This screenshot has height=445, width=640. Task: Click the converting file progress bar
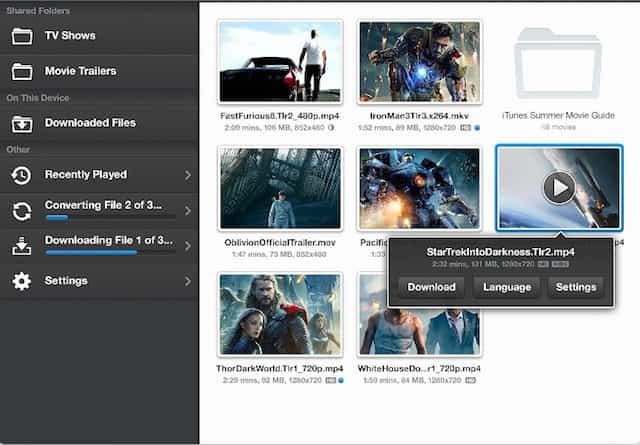point(111,218)
